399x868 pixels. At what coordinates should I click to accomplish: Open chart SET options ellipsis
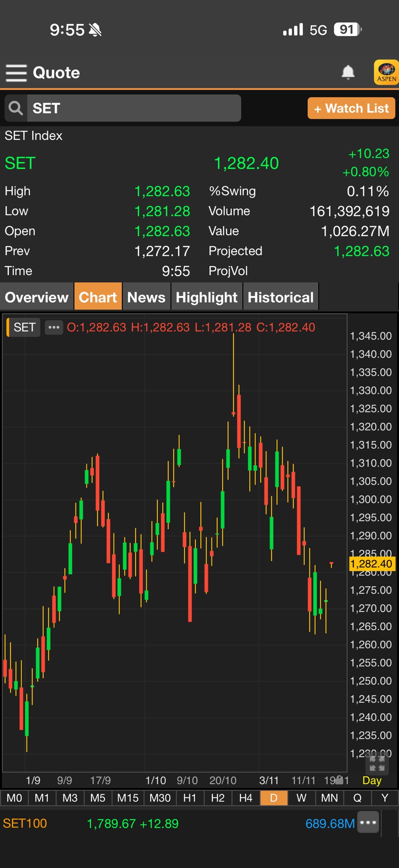pos(54,328)
